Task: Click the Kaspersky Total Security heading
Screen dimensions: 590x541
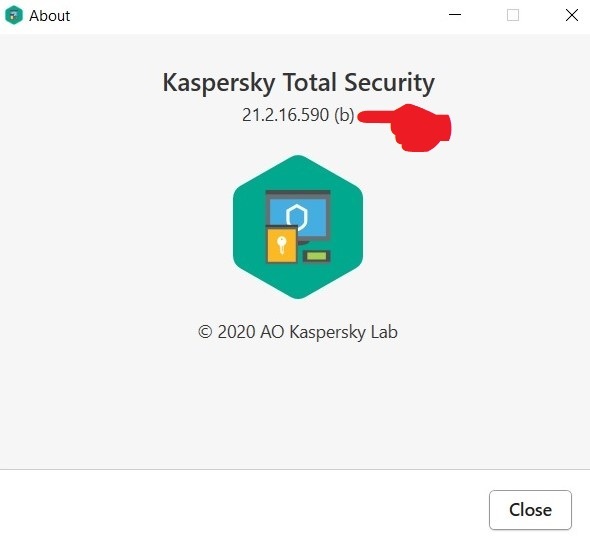Action: [x=298, y=82]
